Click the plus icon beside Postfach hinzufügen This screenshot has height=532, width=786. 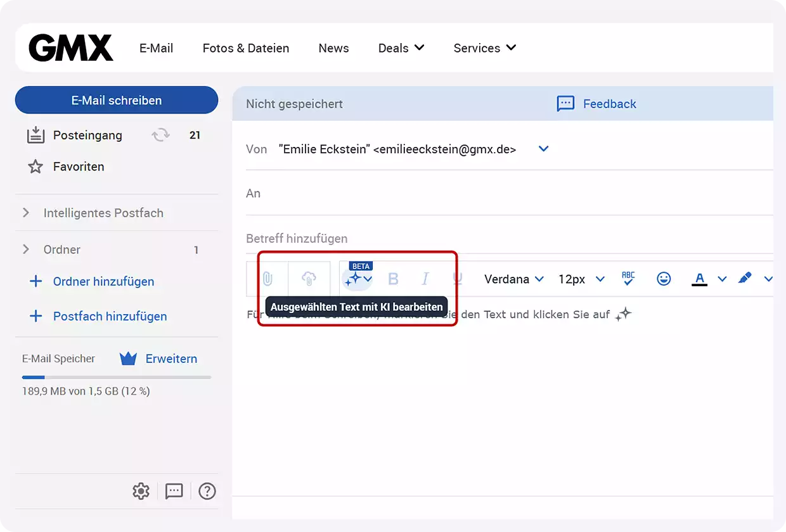coord(36,316)
